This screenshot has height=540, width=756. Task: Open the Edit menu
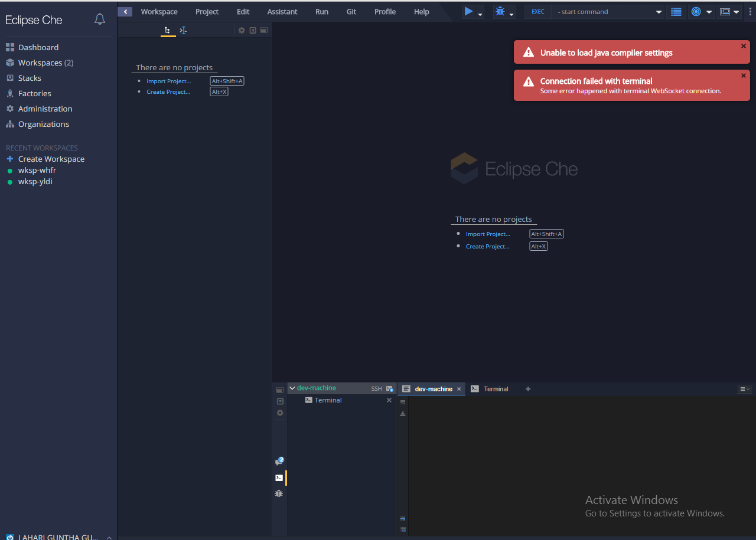pyautogui.click(x=243, y=12)
